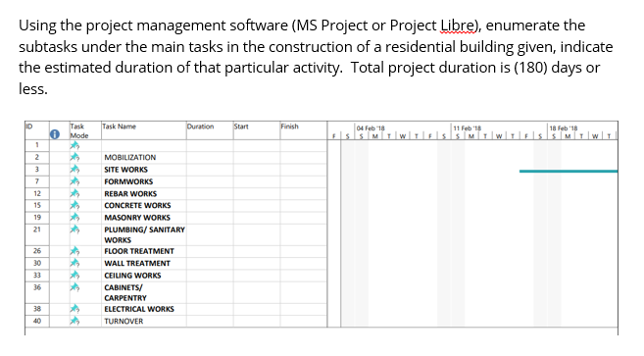The height and width of the screenshot is (356, 644).
Task: Click task mode pin icon in REBAR WORKS row
Action: (x=74, y=193)
